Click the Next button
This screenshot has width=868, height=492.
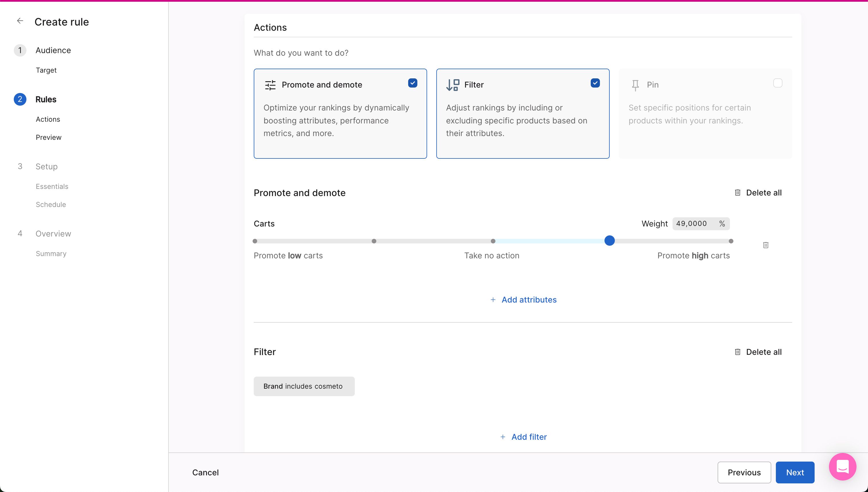[795, 472]
